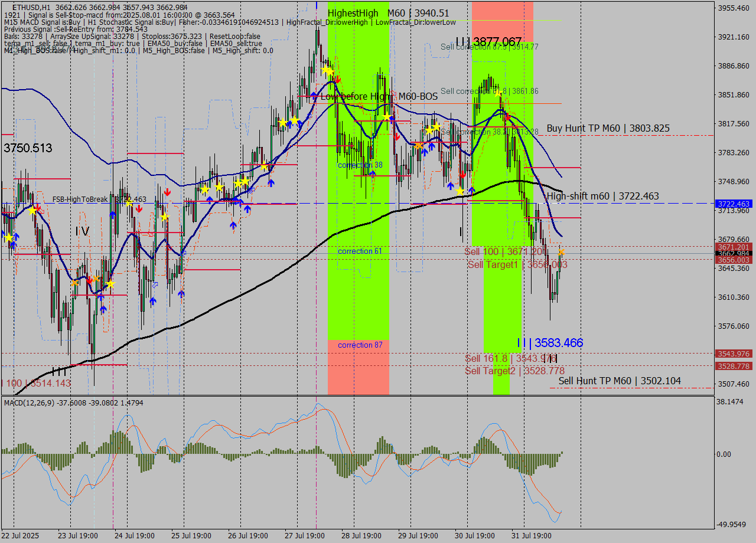
Task: Select the blue 3583.466 wave label
Action: tap(550, 343)
